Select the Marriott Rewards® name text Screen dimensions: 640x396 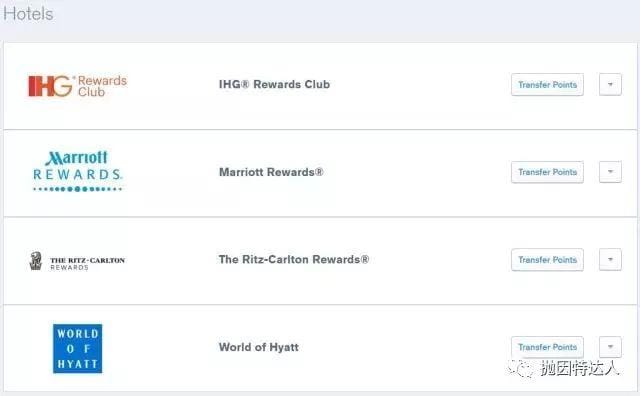(271, 172)
